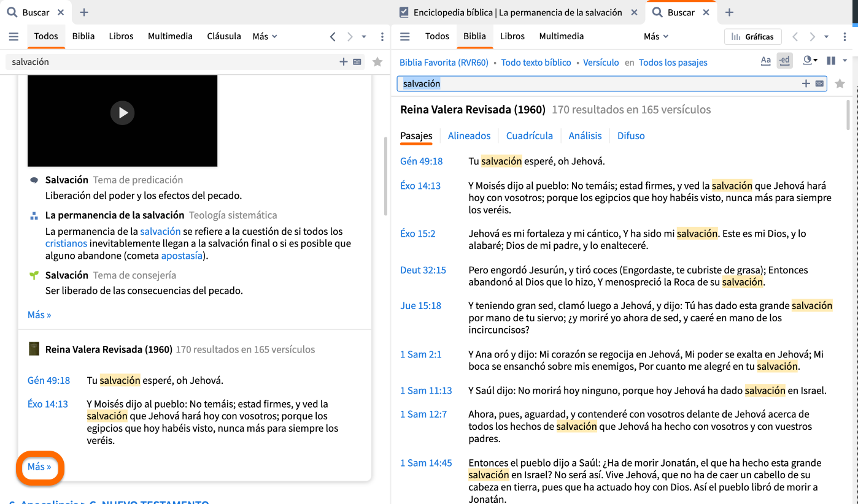Click the two-column layout icon
858x504 pixels.
[831, 60]
